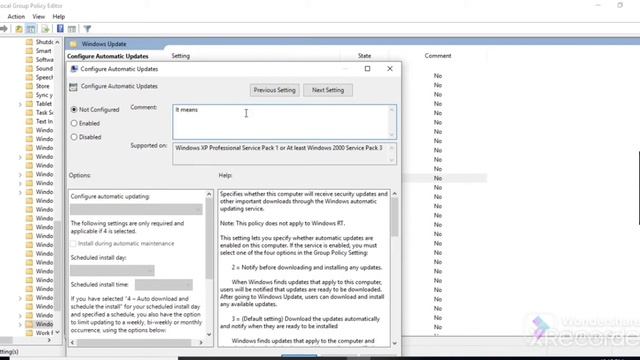This screenshot has width=640, height=360.
Task: Click Help pane vertical scrollbar thumb
Action: pos(395,218)
